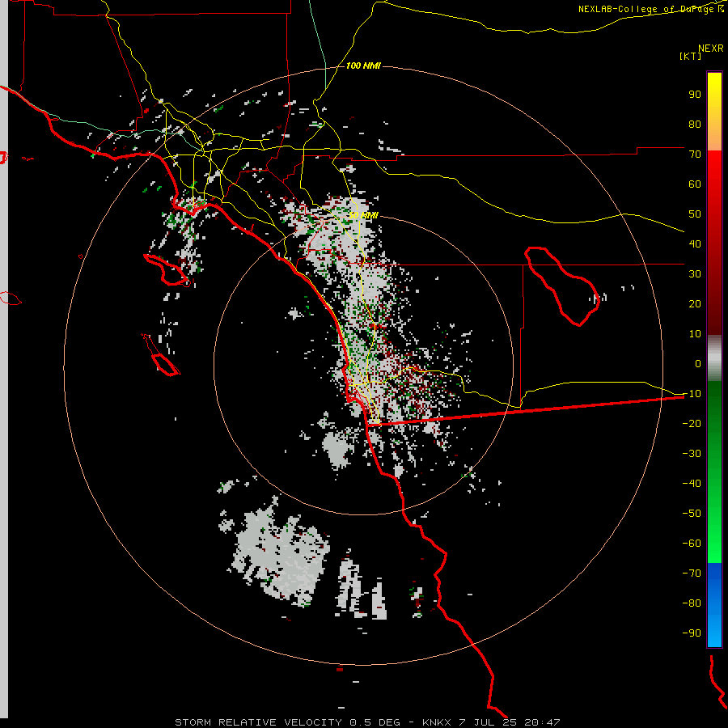728x728 pixels.
Task: Click the 60 value on the velocity scale
Action: coord(695,184)
